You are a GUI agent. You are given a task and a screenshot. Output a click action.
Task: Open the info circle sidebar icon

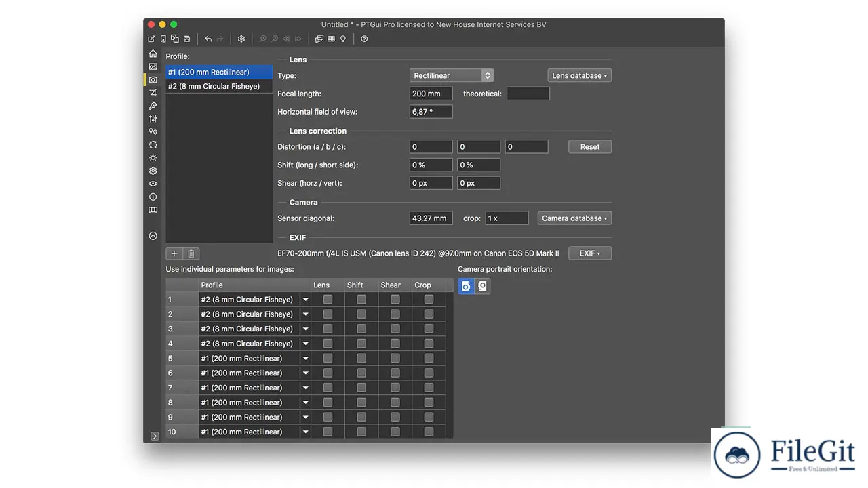[153, 197]
